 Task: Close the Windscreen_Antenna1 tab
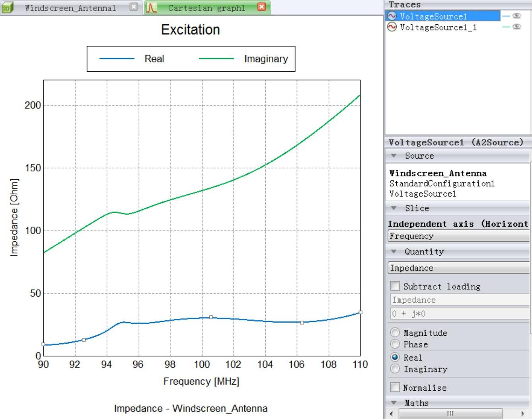tap(134, 7)
